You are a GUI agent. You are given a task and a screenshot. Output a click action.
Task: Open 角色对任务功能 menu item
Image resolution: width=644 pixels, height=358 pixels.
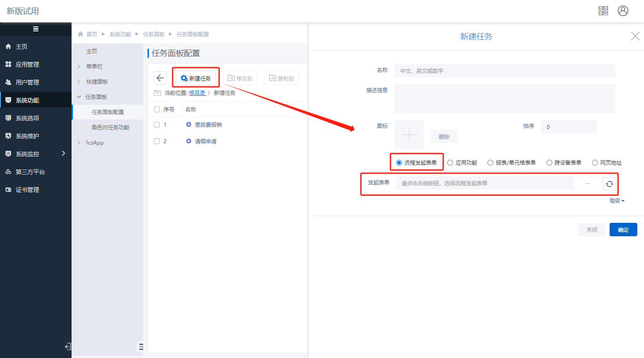(x=110, y=128)
